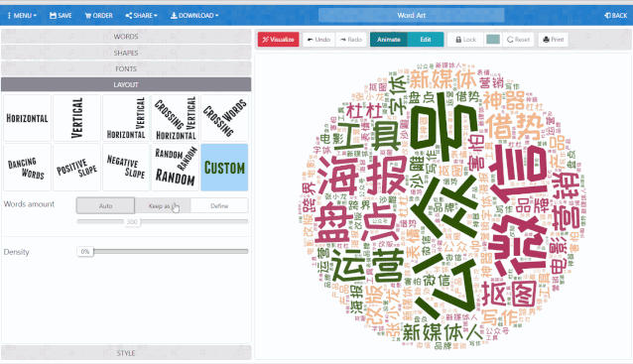
Task: Select the Negative Slope layout
Action: 126,167
